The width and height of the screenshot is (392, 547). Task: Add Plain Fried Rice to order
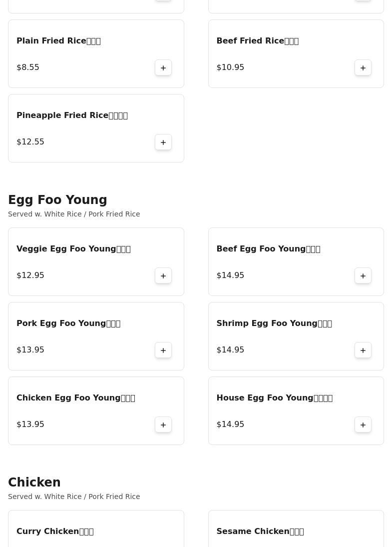tap(163, 67)
